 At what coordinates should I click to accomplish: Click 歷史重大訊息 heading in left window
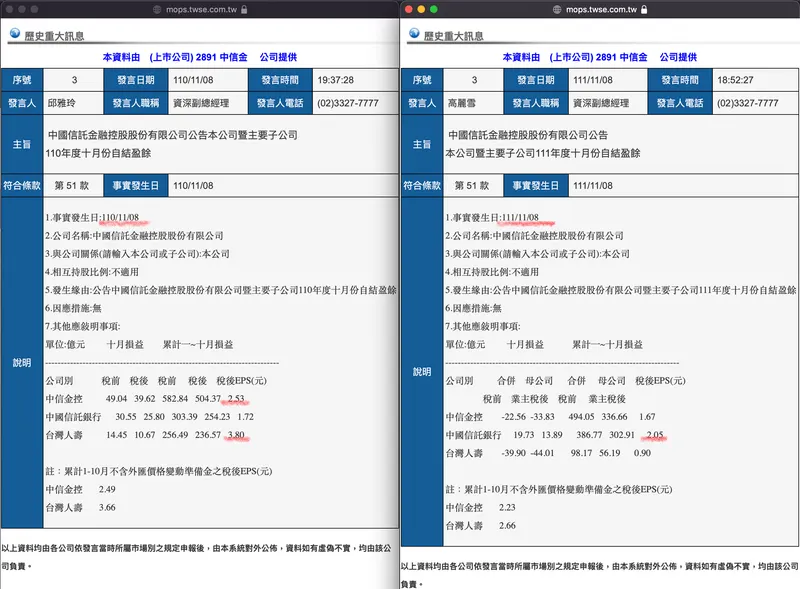[x=54, y=36]
